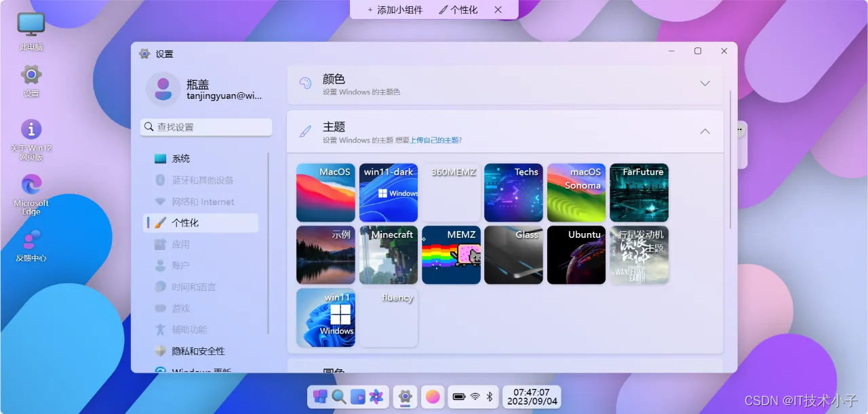Click the 添加小组件 button at top
Screen dimensions: 868x414
(395, 9)
